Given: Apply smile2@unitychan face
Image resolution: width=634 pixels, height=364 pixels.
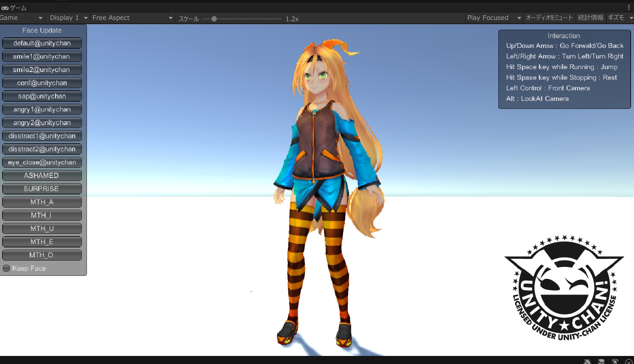Looking at the screenshot, I should pos(42,70).
